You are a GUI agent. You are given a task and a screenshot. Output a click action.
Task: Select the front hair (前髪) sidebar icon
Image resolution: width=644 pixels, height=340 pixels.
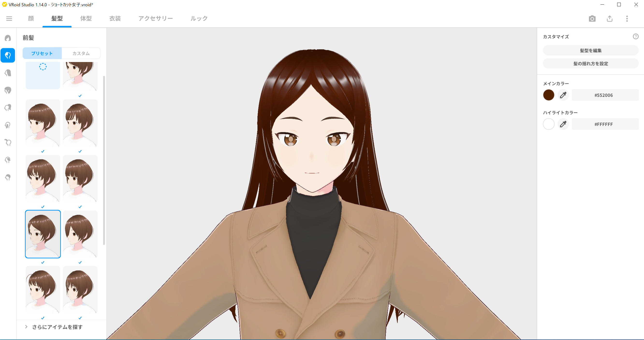coord(8,55)
